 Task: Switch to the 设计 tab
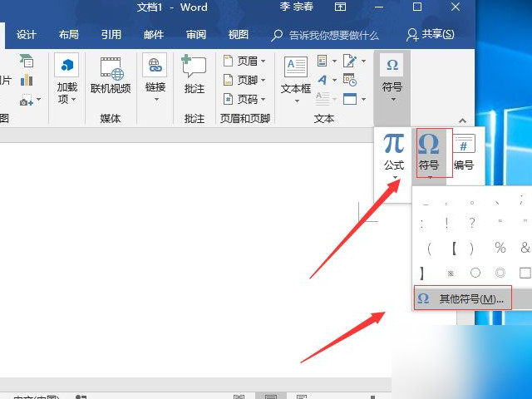[26, 35]
